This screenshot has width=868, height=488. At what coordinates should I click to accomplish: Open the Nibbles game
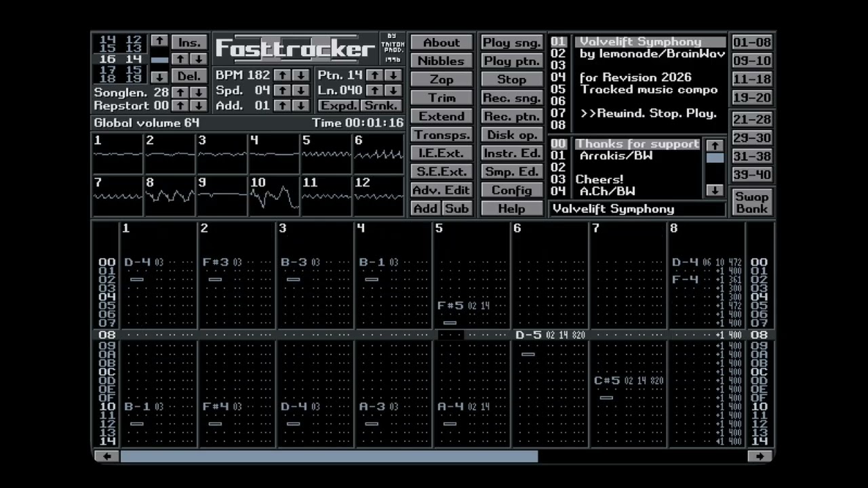pos(441,61)
